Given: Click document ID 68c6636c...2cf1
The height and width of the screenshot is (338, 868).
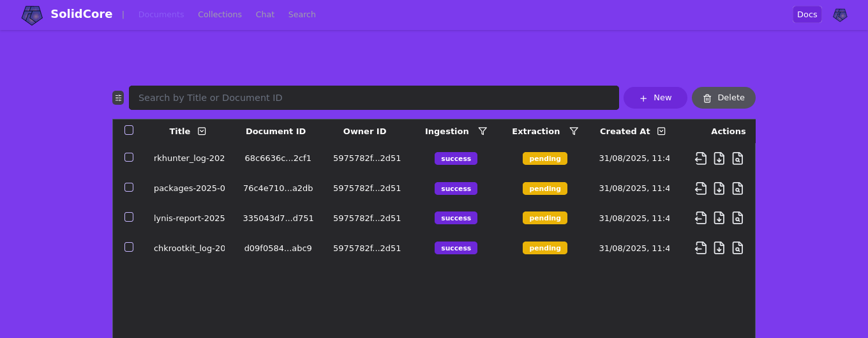Looking at the screenshot, I should 278,158.
